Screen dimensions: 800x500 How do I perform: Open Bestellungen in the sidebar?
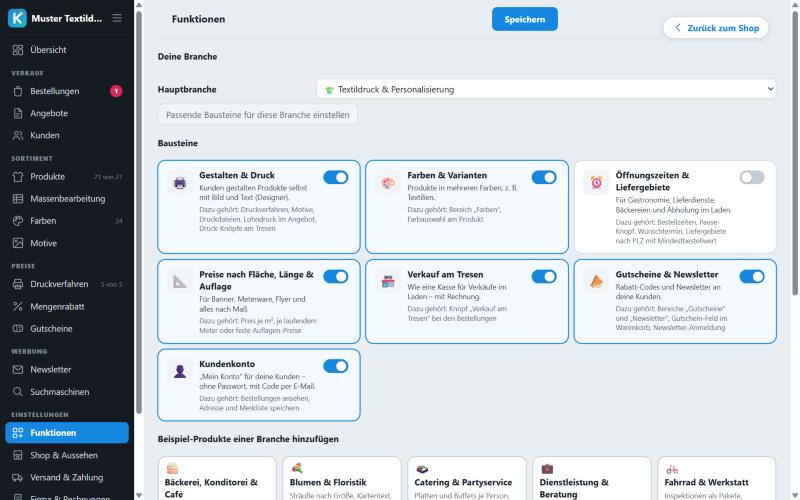67,91
